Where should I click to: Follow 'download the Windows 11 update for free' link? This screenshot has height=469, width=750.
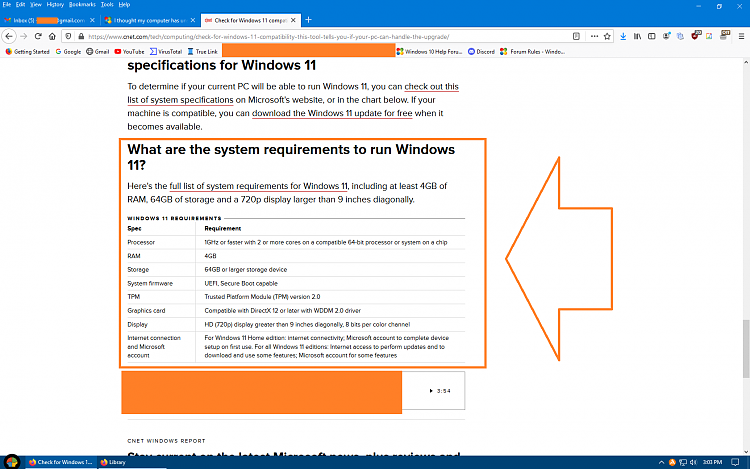point(332,113)
